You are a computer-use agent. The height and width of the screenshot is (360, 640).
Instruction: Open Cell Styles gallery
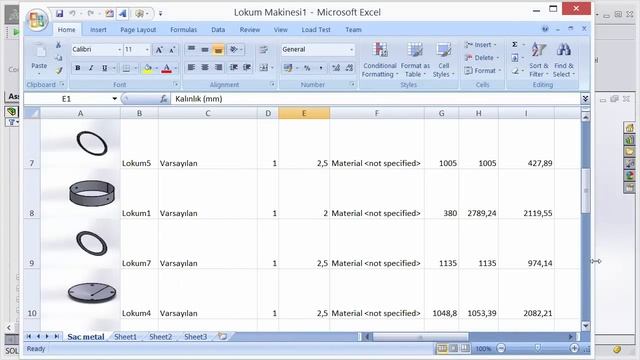[443, 60]
